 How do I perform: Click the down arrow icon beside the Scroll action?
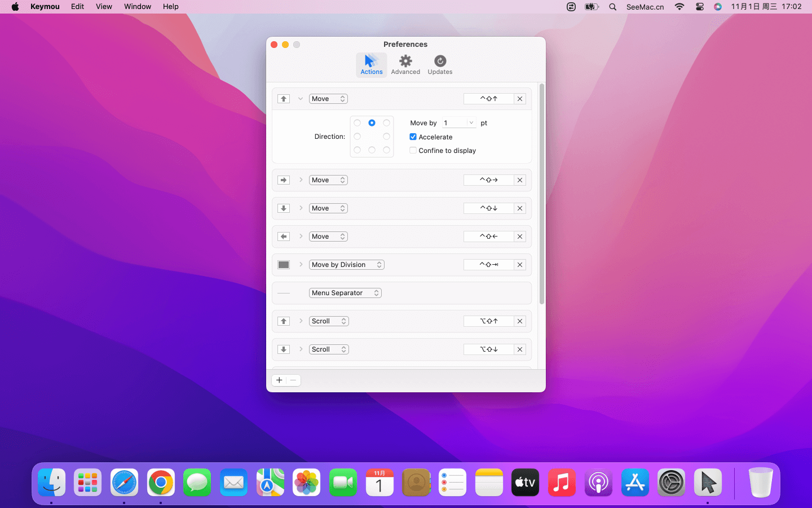[x=284, y=349]
